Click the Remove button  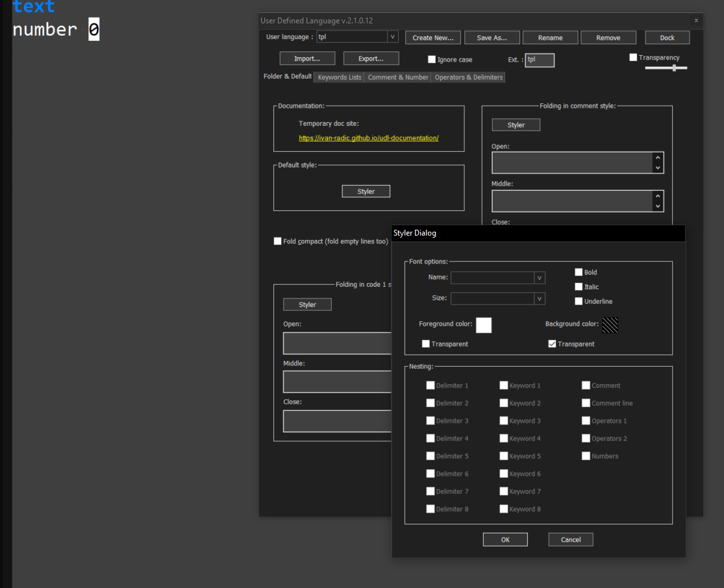(608, 38)
